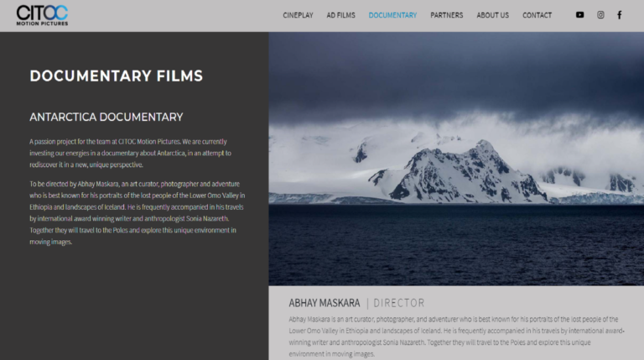Image resolution: width=644 pixels, height=360 pixels.
Task: Click the paragraph starting 'A passion project'
Action: tap(130, 153)
